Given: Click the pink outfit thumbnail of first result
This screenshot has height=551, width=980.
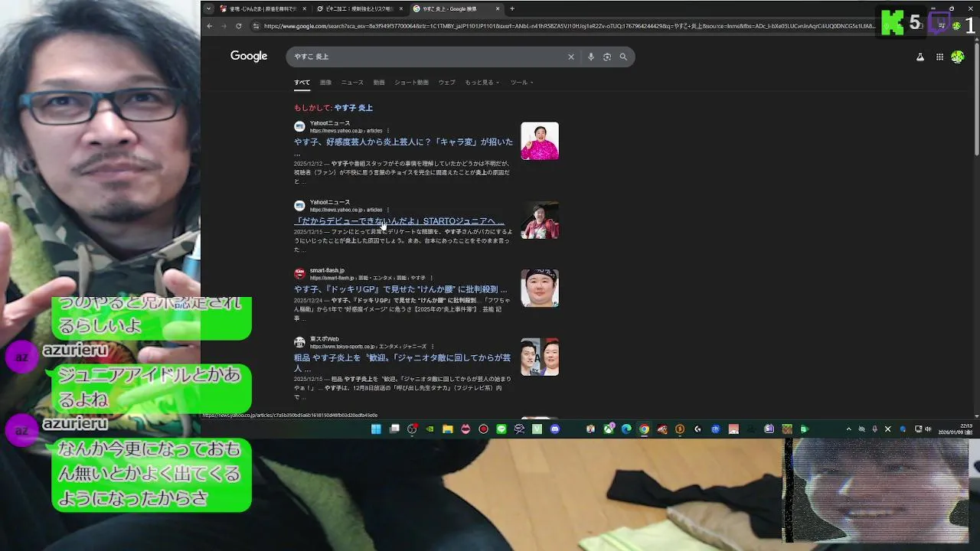Looking at the screenshot, I should (x=540, y=141).
